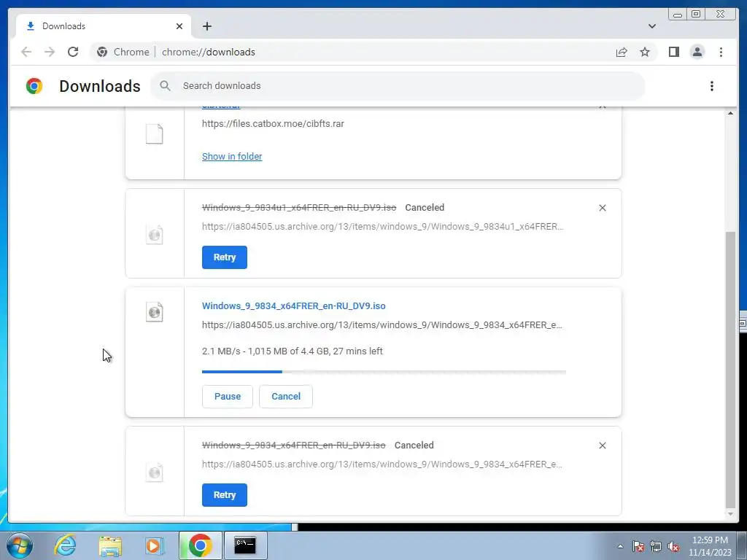747x560 pixels.
Task: Select the Downloads tab
Action: click(104, 26)
